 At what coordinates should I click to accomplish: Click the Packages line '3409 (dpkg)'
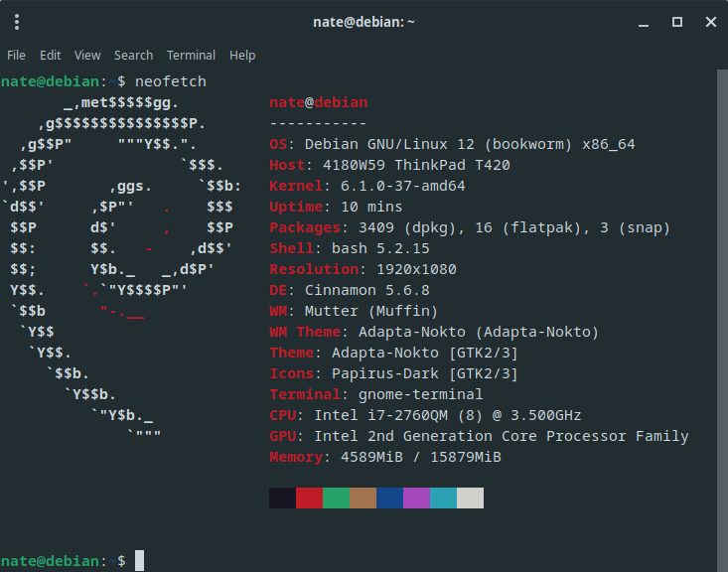pyautogui.click(x=407, y=228)
